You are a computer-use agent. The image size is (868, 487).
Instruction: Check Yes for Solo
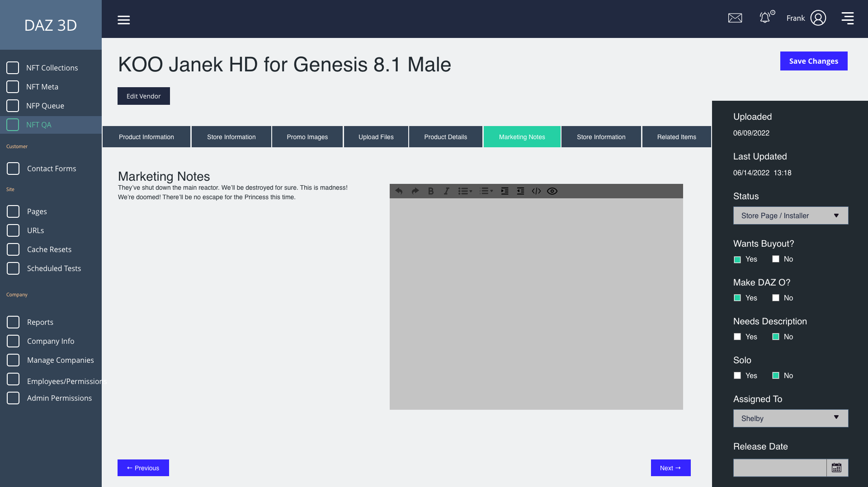click(737, 375)
